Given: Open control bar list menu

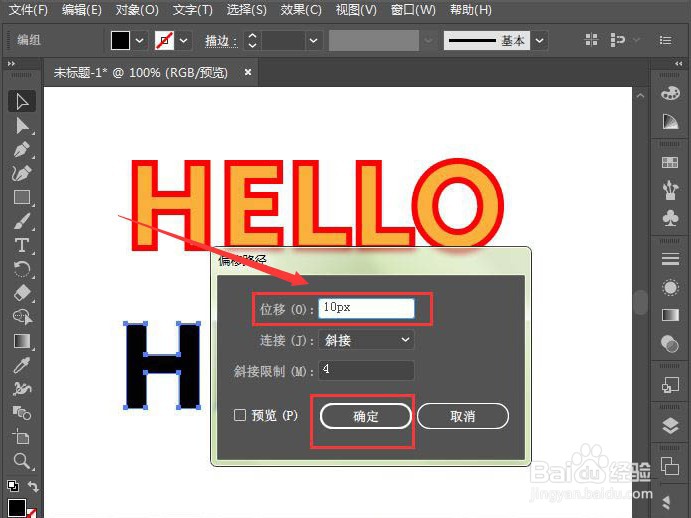Looking at the screenshot, I should tap(665, 41).
